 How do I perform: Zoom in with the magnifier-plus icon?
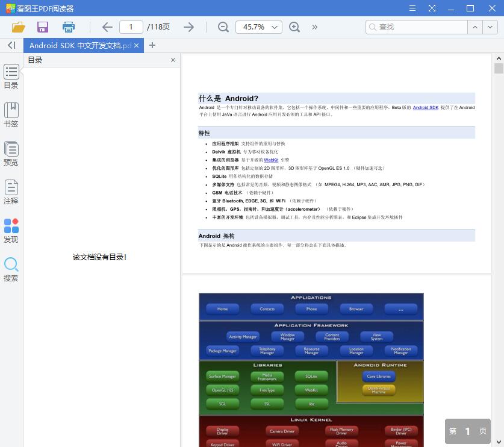click(294, 27)
